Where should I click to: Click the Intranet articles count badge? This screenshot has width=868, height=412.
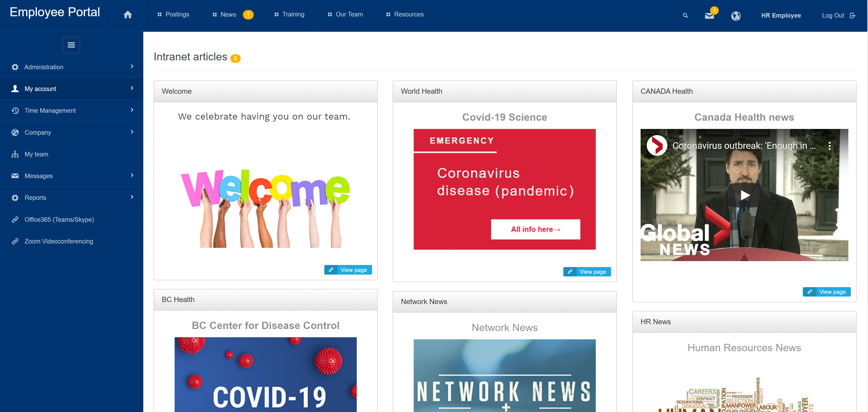235,58
